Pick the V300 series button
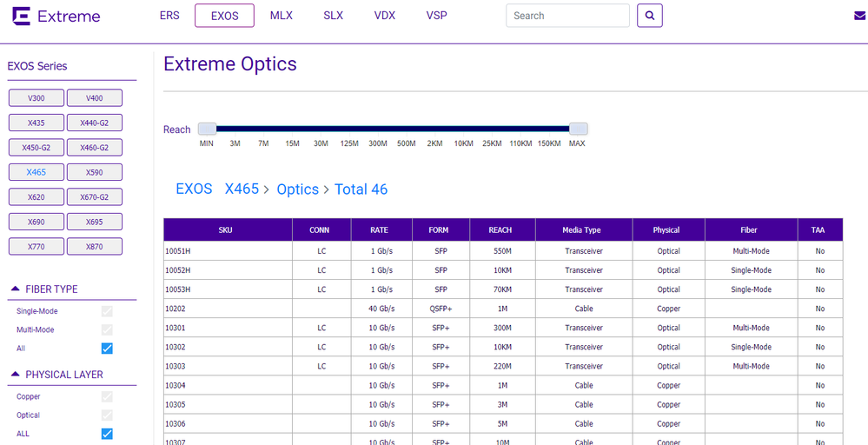This screenshot has width=868, height=445. [x=36, y=98]
